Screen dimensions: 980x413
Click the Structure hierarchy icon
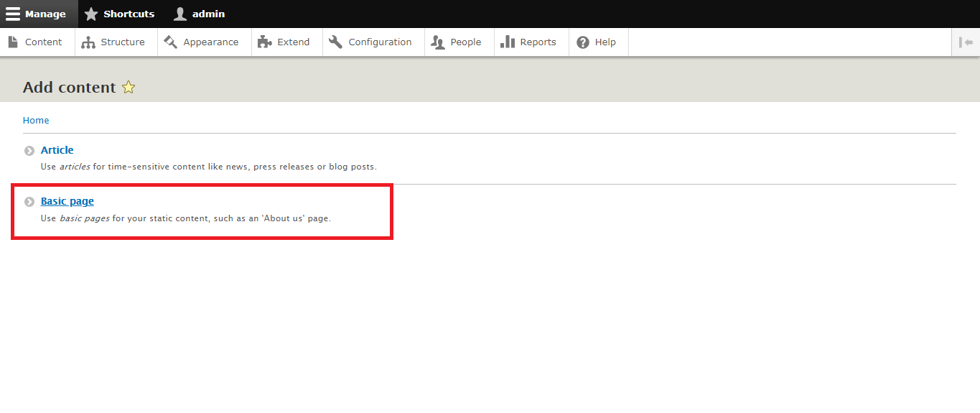(x=88, y=42)
